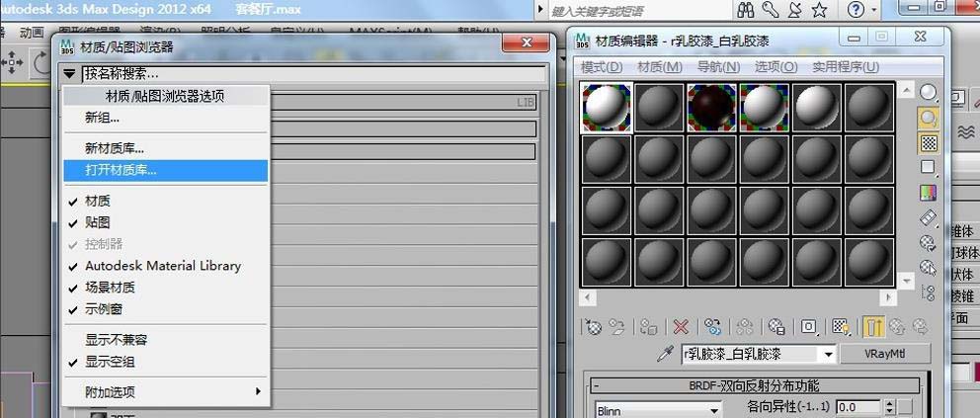Select 打开材质库... menu entry
This screenshot has height=418, width=980.
pyautogui.click(x=166, y=170)
